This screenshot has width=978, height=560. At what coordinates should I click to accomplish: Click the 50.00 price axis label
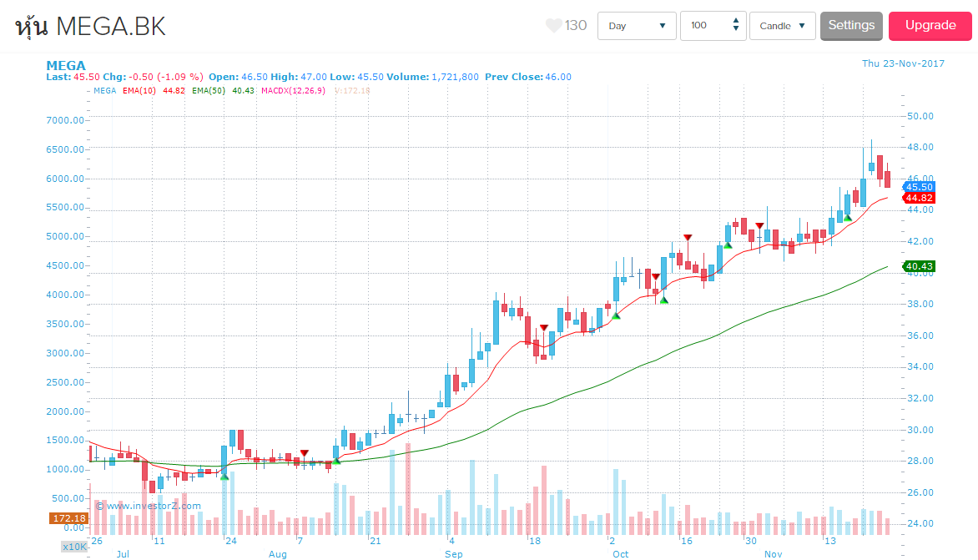920,116
